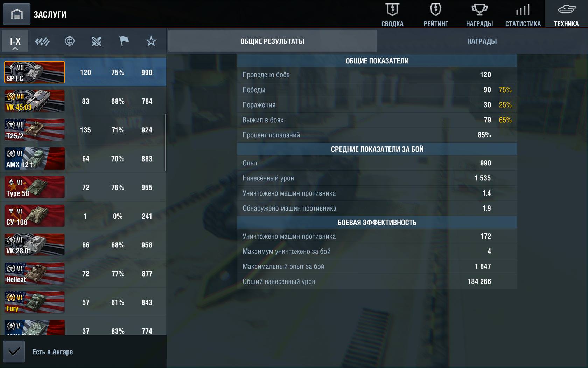Sort by experience star icon
Viewport: 588px width, 368px height.
pyautogui.click(x=151, y=41)
